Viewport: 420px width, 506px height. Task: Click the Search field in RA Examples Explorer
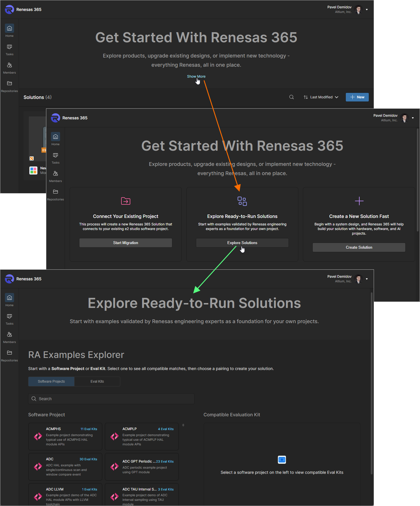[111, 399]
